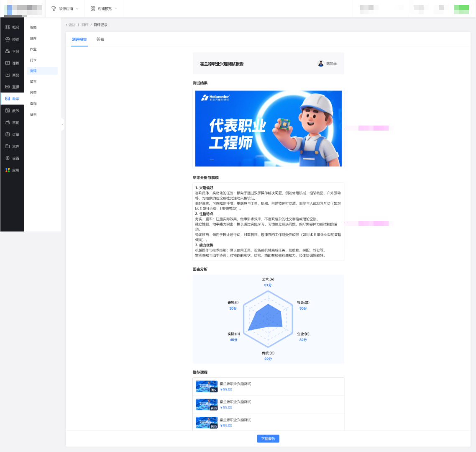This screenshot has height=452, width=476.
Task: Click the 社会:(S) radar chart label
Action: 303,303
